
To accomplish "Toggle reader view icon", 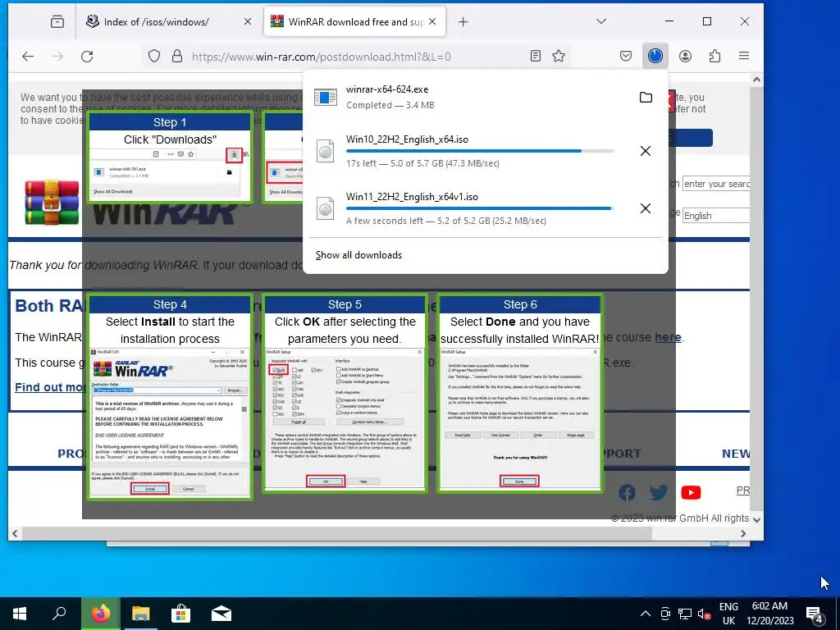I will (535, 56).
